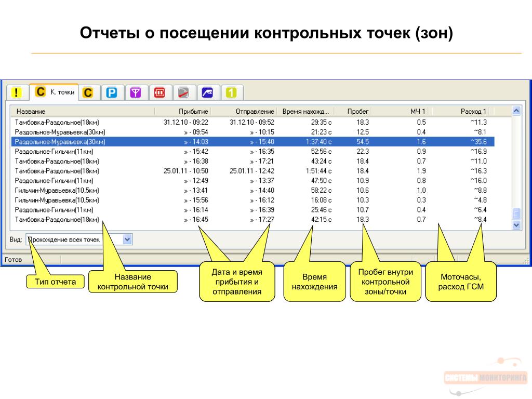
Task: Click the Готов status bar text
Action: point(13,260)
